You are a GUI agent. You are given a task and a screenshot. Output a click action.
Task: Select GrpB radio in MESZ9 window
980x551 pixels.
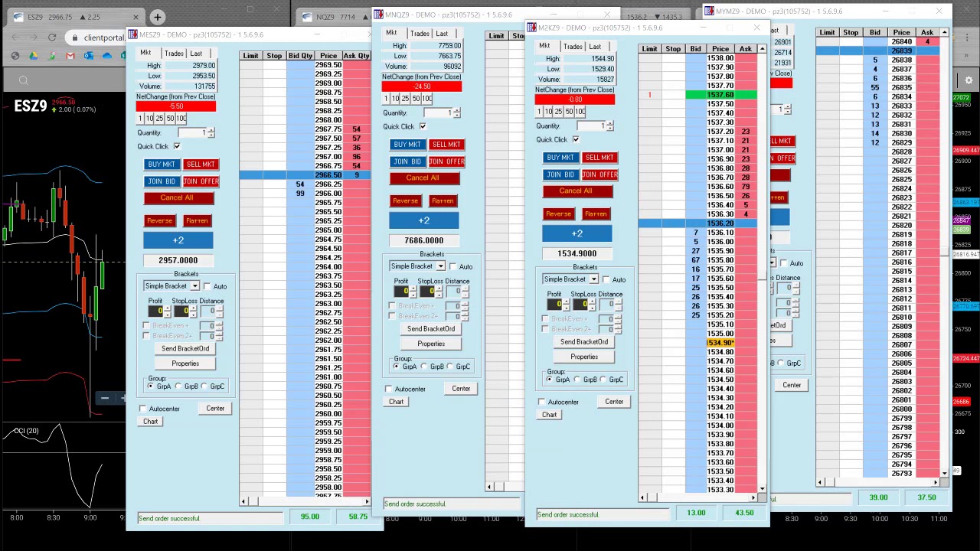pyautogui.click(x=178, y=386)
